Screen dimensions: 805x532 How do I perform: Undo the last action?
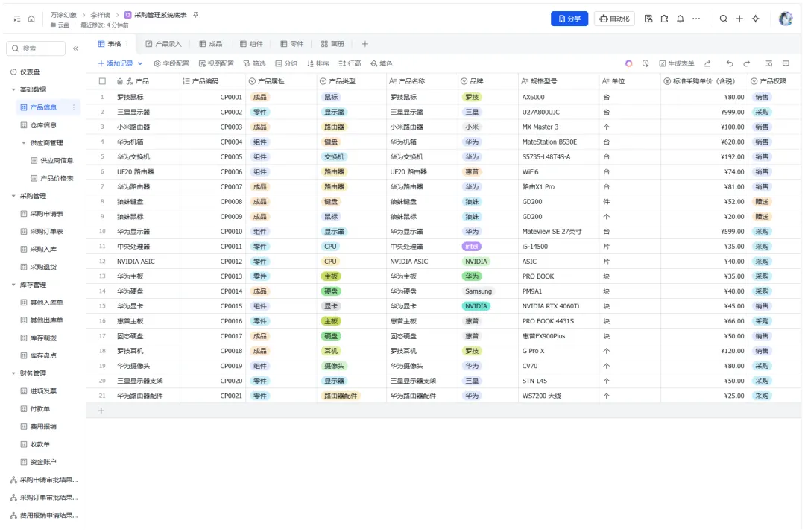(730, 63)
